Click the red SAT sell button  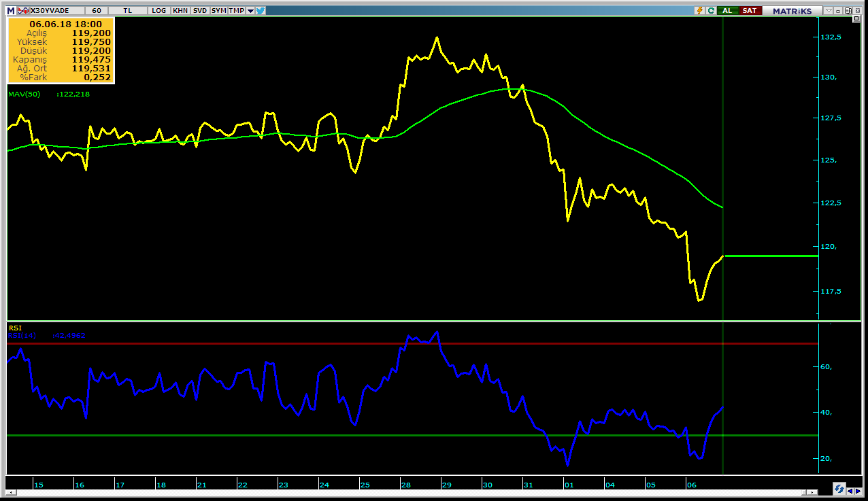[749, 10]
